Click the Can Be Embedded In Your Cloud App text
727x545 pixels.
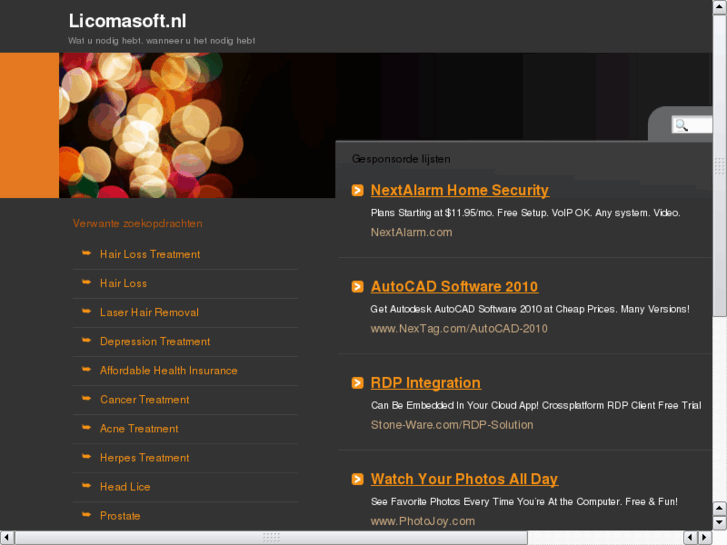(x=536, y=405)
